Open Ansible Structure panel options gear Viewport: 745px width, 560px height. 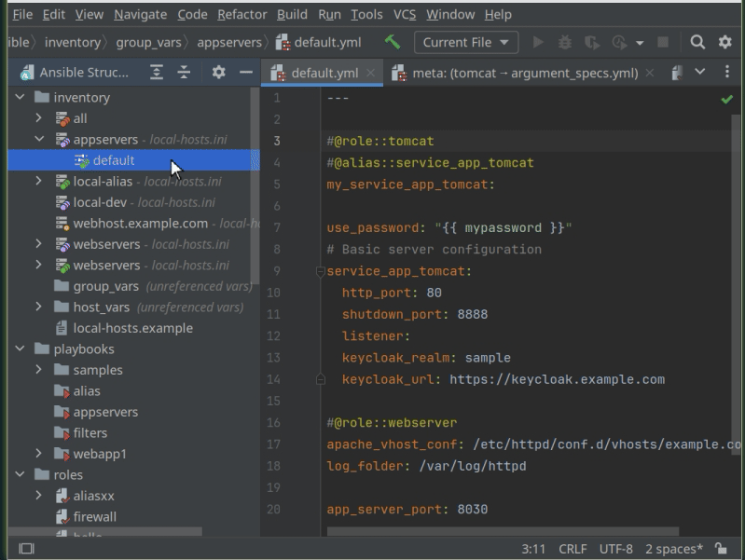(218, 72)
